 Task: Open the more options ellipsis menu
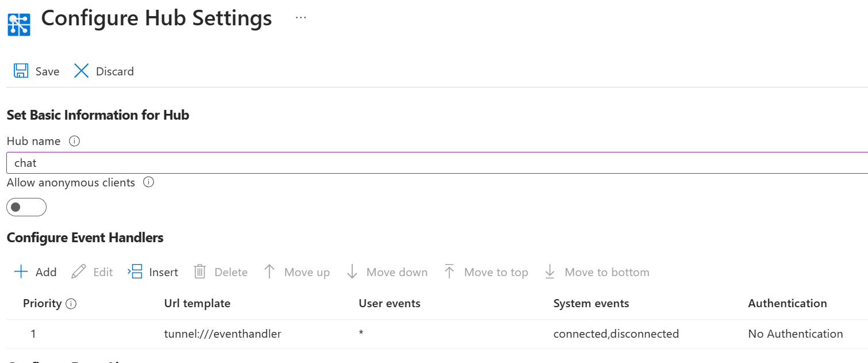(301, 18)
